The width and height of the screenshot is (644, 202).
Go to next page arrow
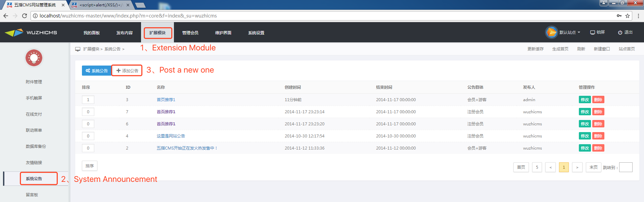577,167
